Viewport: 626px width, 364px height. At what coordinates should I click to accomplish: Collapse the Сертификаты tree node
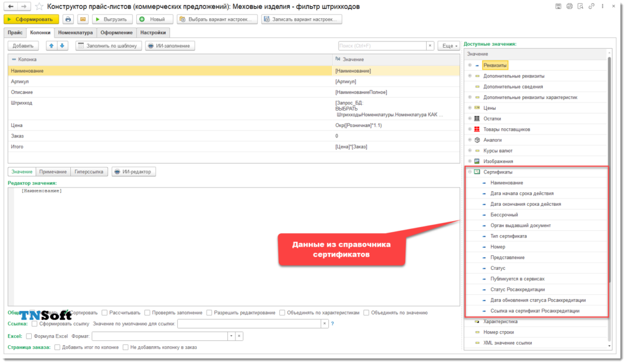(x=469, y=172)
